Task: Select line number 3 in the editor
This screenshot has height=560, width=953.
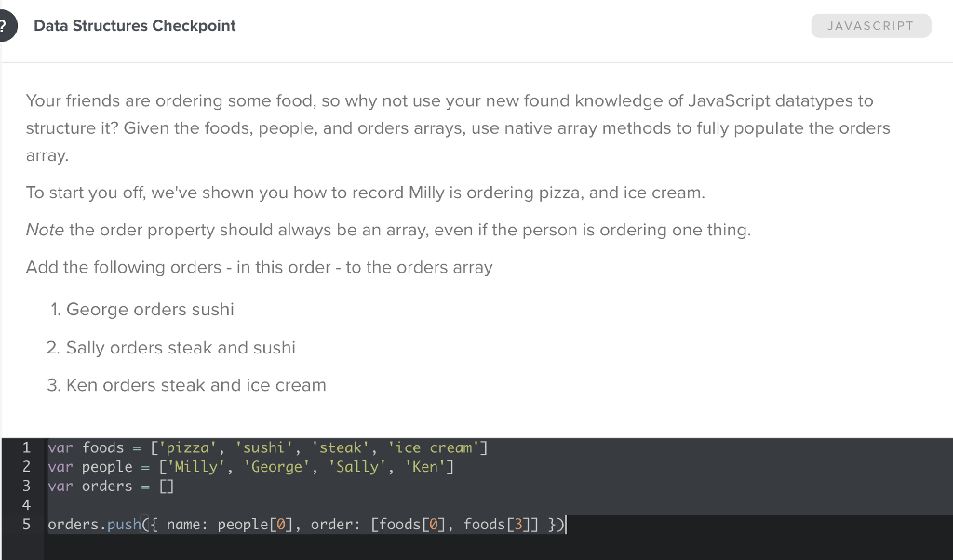Action: 26,486
